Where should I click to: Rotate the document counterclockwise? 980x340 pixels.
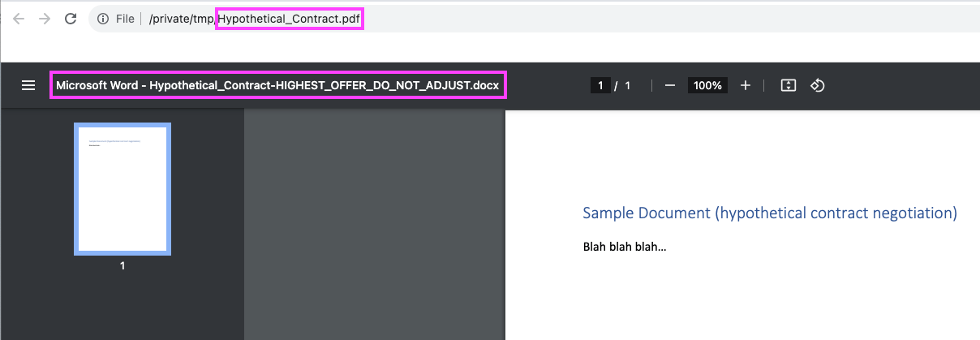(818, 85)
